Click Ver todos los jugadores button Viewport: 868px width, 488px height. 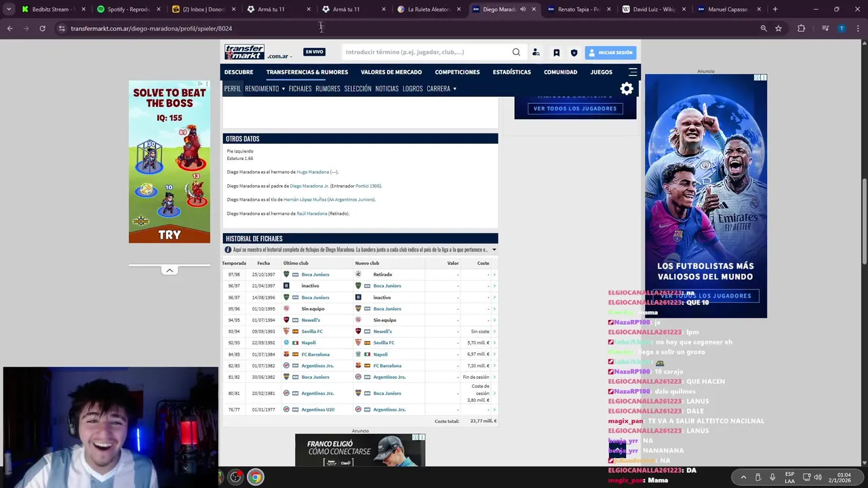click(x=575, y=108)
